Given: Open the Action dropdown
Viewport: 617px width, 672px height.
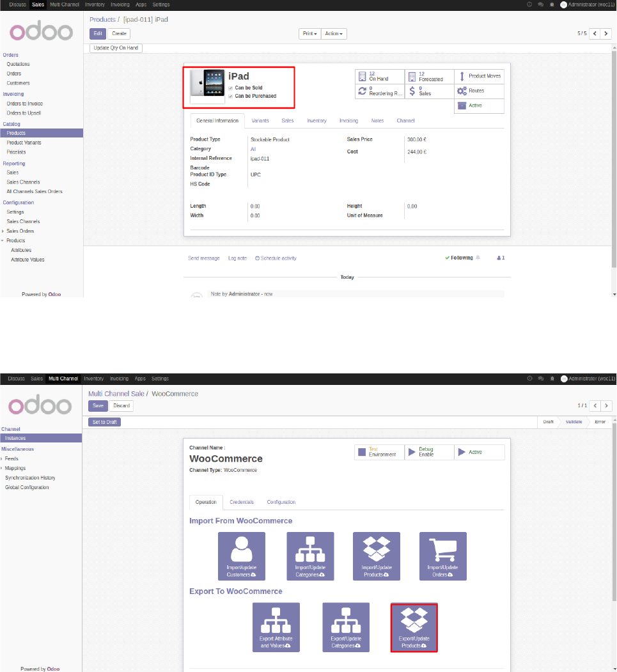Looking at the screenshot, I should [334, 33].
